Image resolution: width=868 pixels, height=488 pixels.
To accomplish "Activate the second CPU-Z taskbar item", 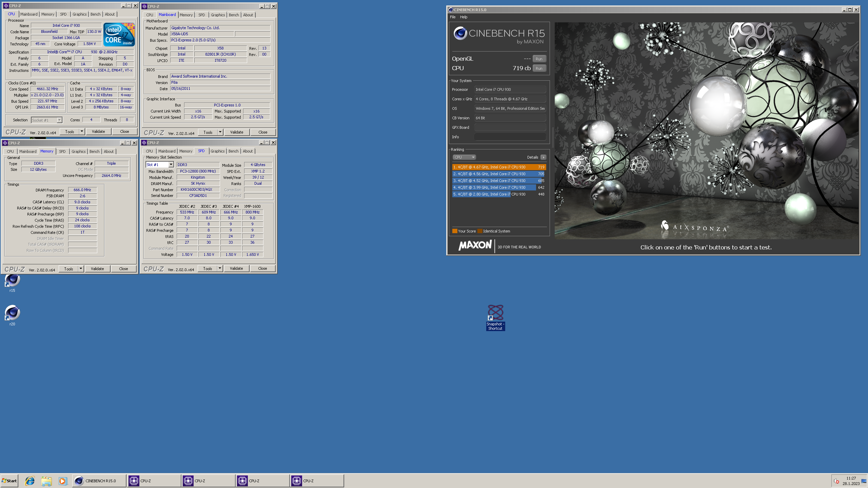I will tap(208, 481).
